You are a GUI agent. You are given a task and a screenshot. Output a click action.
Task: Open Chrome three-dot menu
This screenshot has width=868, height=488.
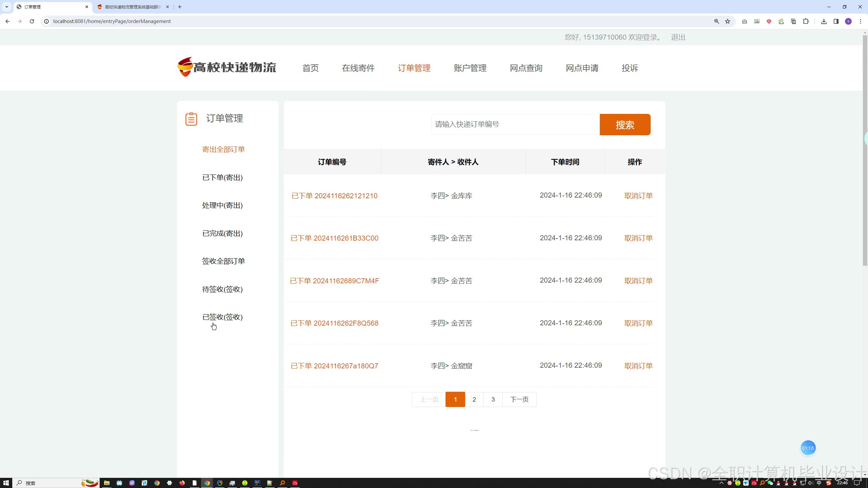pyautogui.click(x=861, y=21)
